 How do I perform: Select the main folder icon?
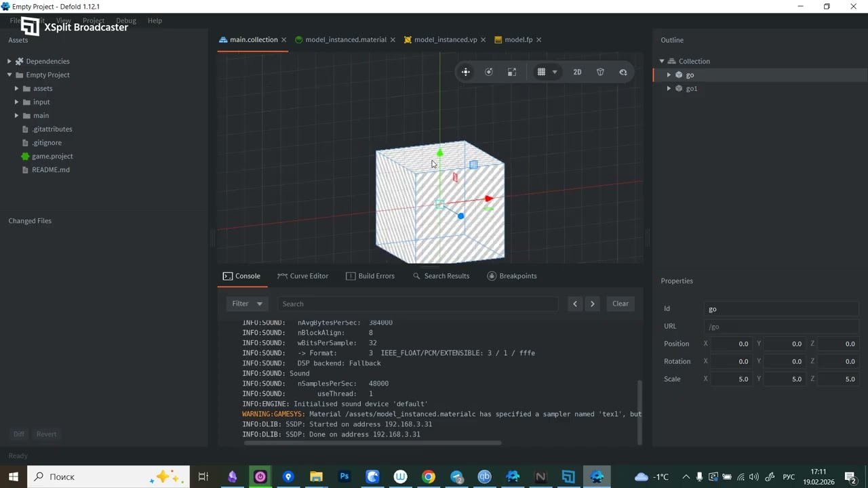26,115
